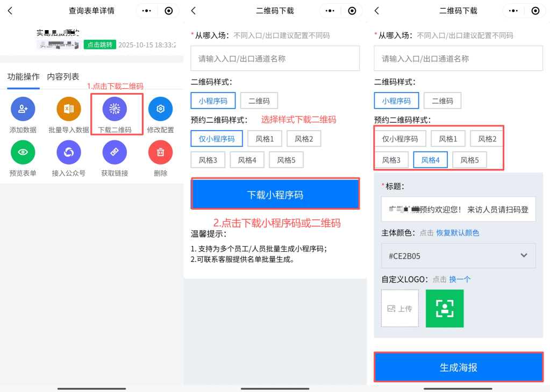Click the 添加数据 icon
The width and height of the screenshot is (550, 392).
pos(23,109)
